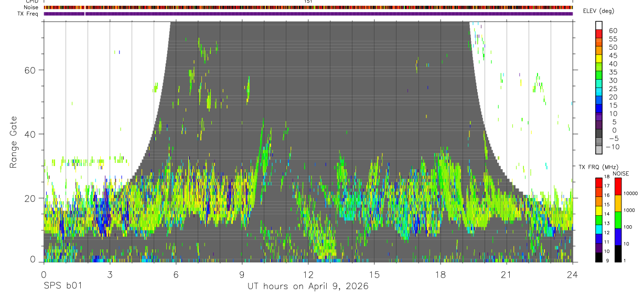Click ELEV color bar label '35'
The width and height of the screenshot is (644, 297).
(x=613, y=72)
